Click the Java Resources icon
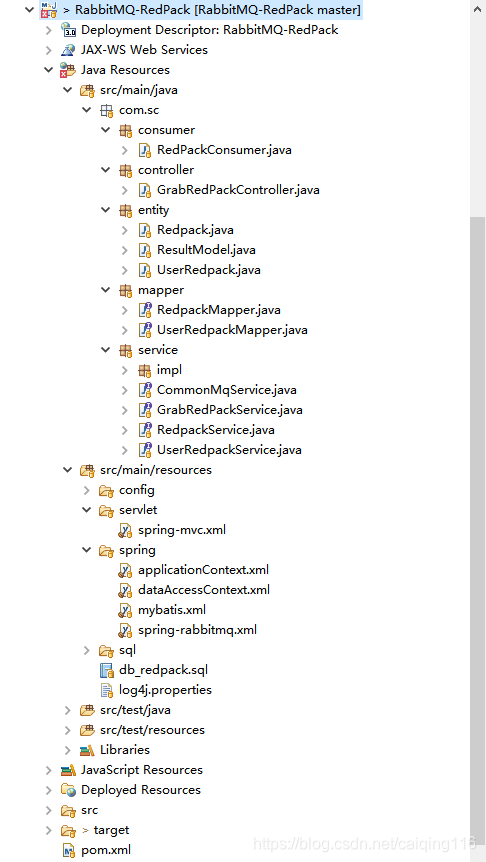Viewport: 486px width, 862px height. (68, 70)
